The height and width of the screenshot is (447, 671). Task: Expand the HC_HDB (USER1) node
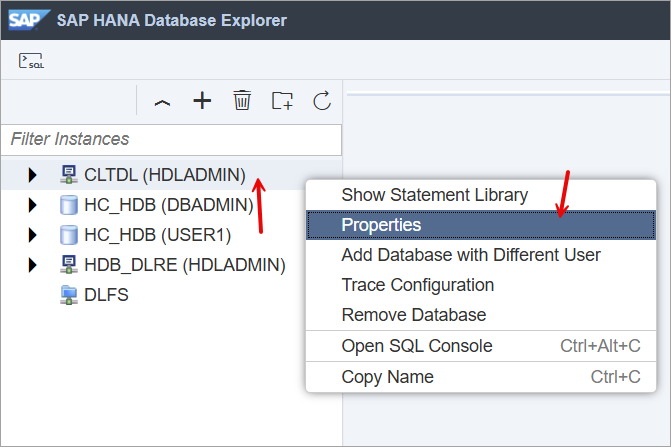33,235
